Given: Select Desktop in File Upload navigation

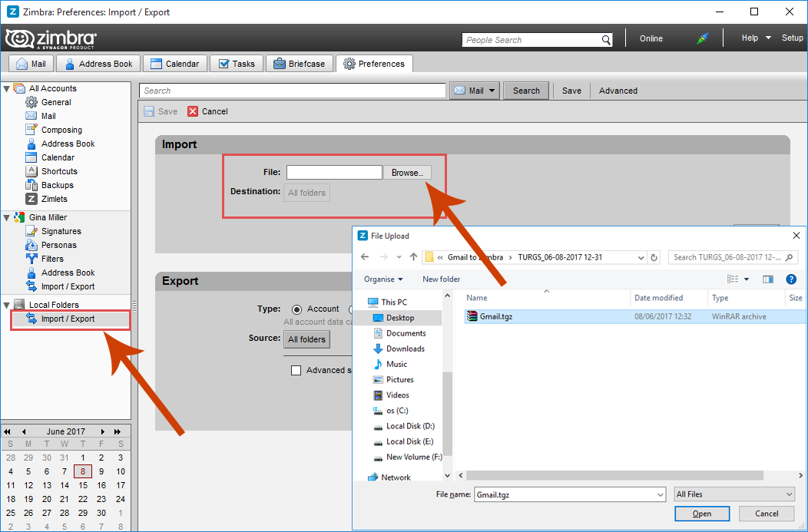Looking at the screenshot, I should click(400, 318).
